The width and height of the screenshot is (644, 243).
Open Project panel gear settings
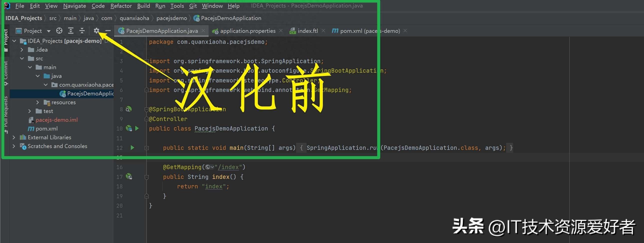97,31
